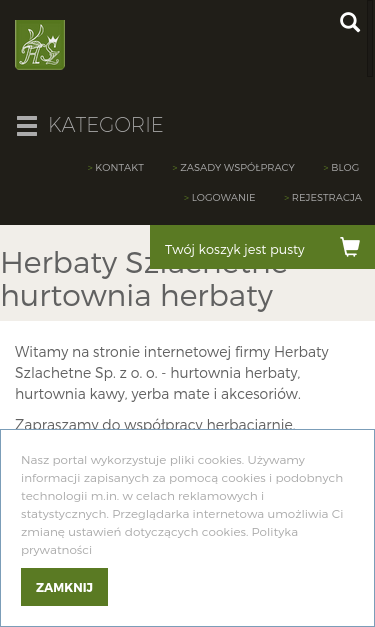Click the 'Herbaty Szlachetne hurtownia herbaty' heading
The height and width of the screenshot is (627, 375).
click(144, 280)
